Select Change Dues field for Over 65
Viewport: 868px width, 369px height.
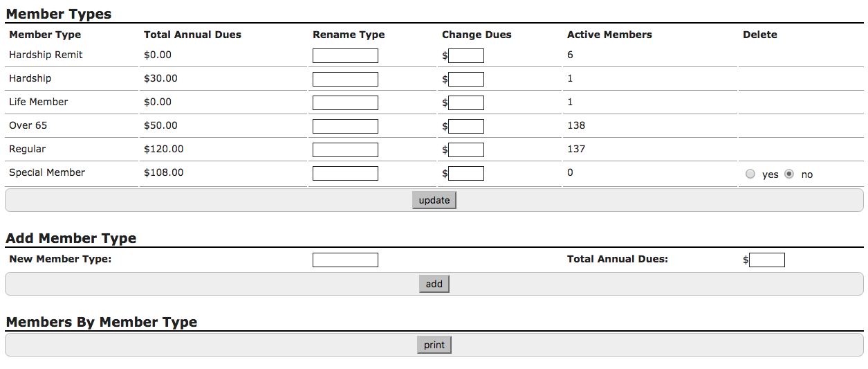pos(466,127)
